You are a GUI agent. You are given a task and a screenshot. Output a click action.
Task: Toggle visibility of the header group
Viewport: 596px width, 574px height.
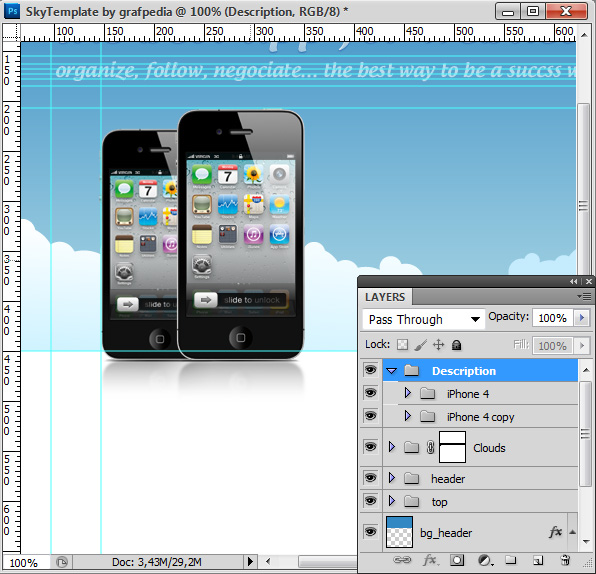pyautogui.click(x=371, y=478)
